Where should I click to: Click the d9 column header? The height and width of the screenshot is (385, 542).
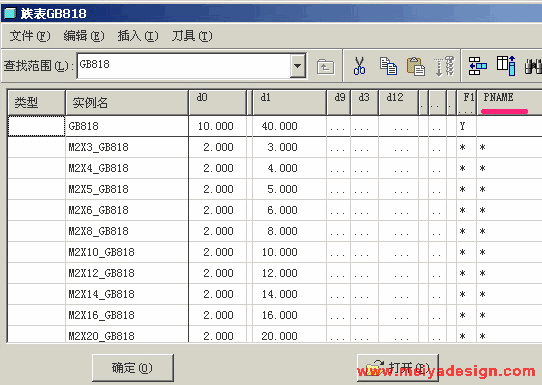[x=339, y=103]
